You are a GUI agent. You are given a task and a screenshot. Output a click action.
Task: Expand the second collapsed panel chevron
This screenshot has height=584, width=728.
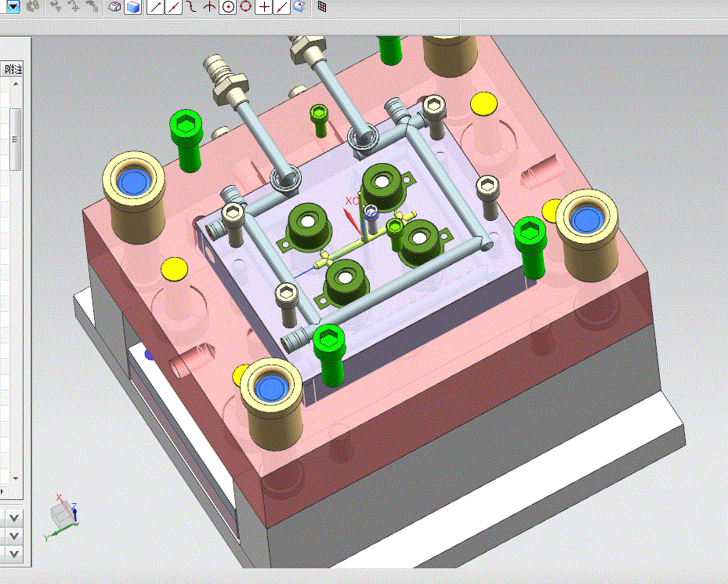coord(14,536)
